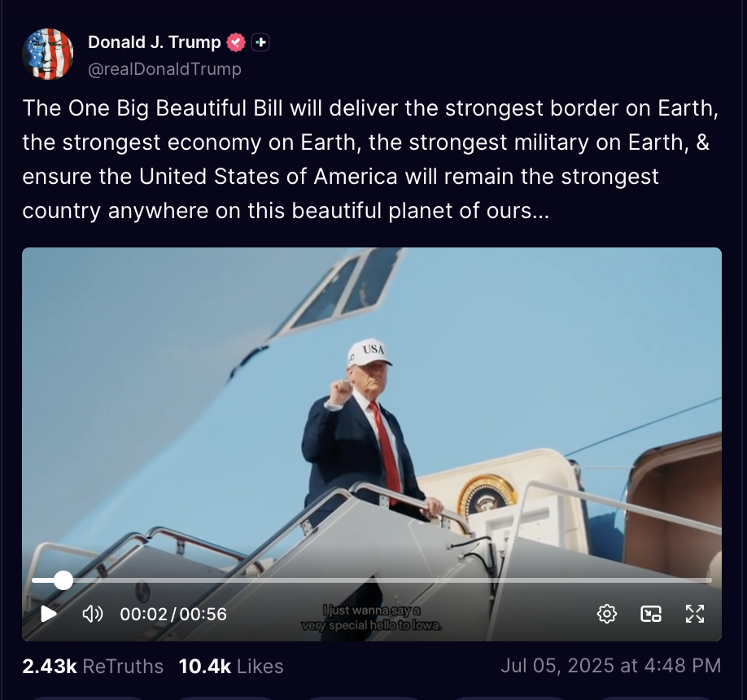View the 2.43k ReTruths list
Screen dimensions: 747x700
93,666
